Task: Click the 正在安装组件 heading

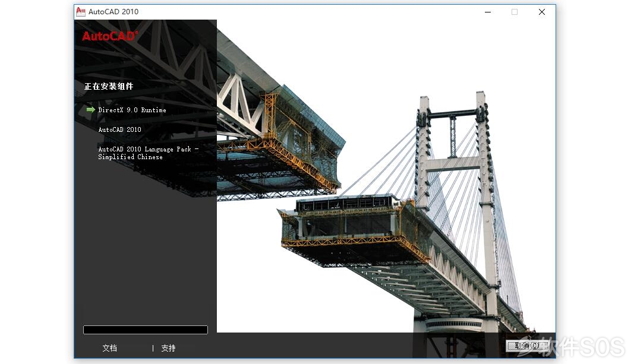Action: point(109,86)
